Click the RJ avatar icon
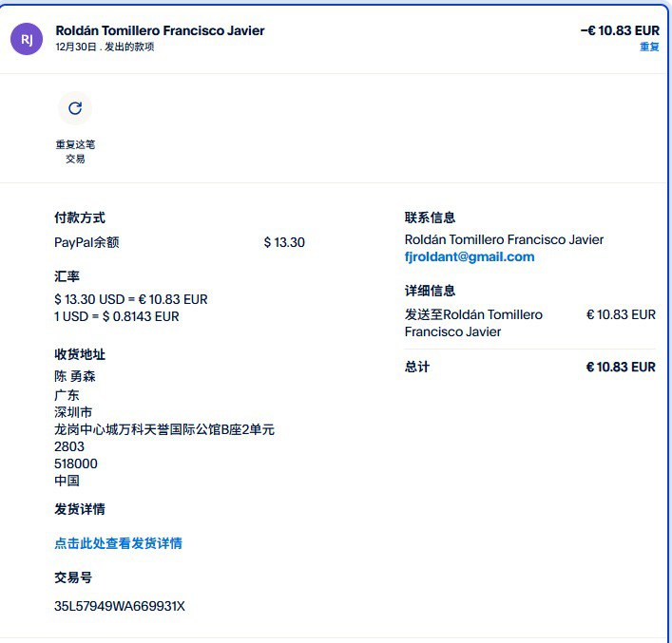This screenshot has width=672, height=643. click(x=27, y=39)
